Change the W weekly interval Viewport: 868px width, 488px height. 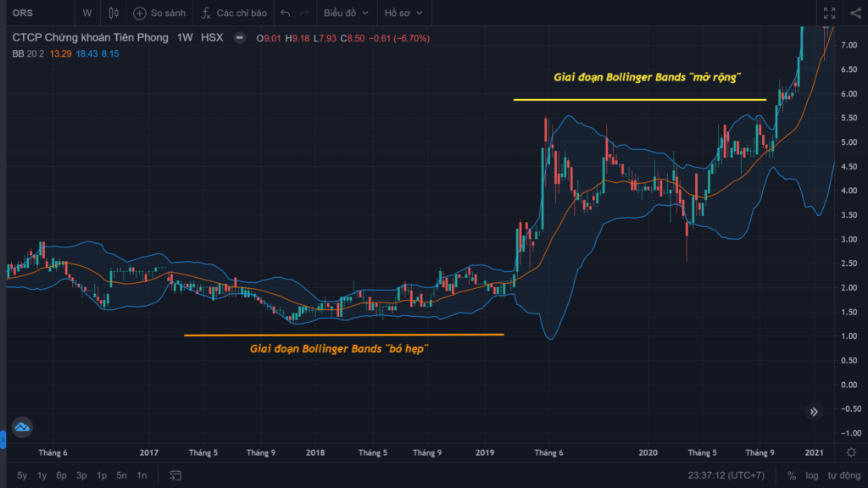(87, 13)
